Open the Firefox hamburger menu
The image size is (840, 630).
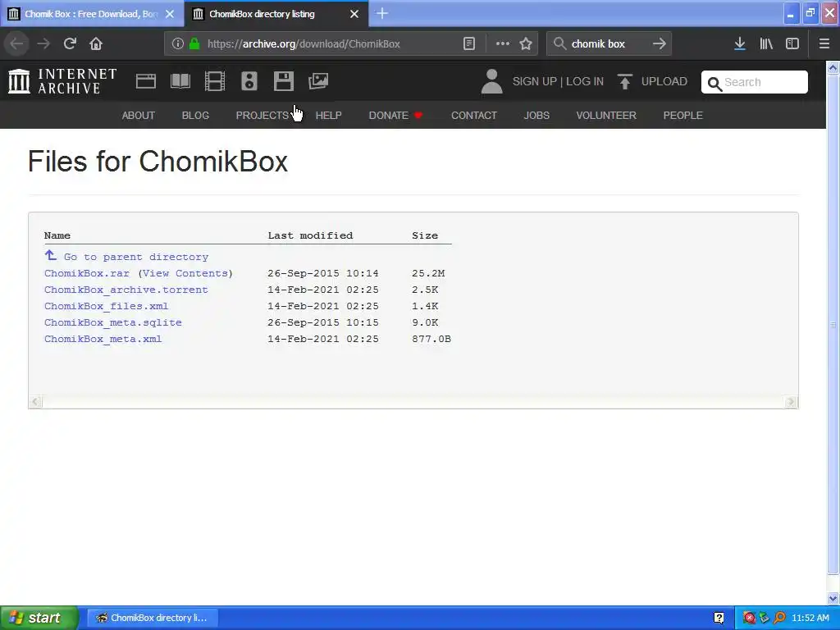coord(824,44)
